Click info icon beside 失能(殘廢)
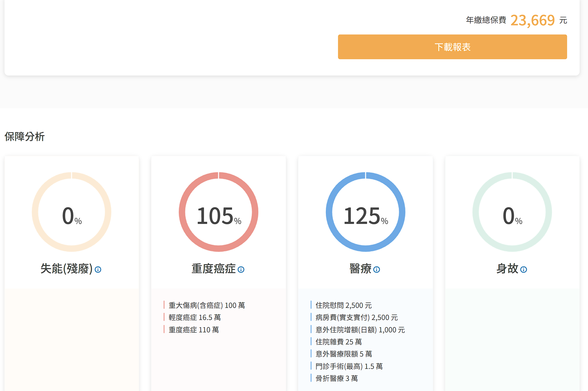Image resolution: width=588 pixels, height=391 pixels. 98,270
